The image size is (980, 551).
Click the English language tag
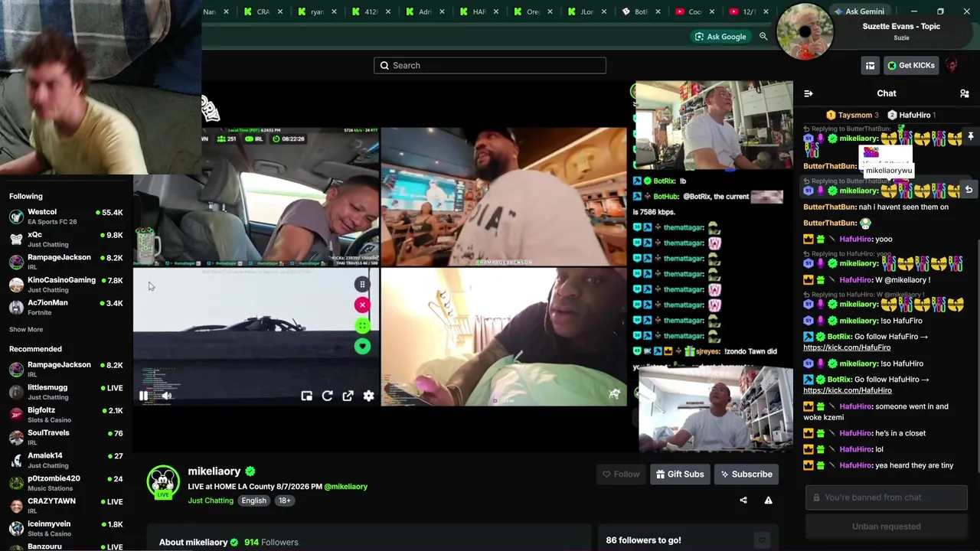(x=253, y=500)
